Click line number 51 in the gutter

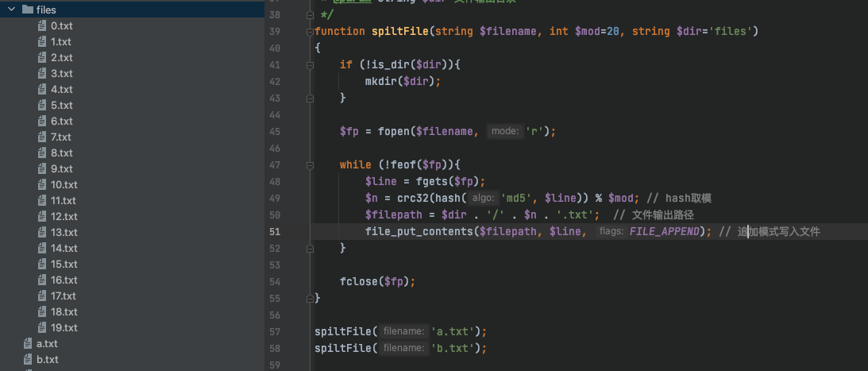coord(274,231)
